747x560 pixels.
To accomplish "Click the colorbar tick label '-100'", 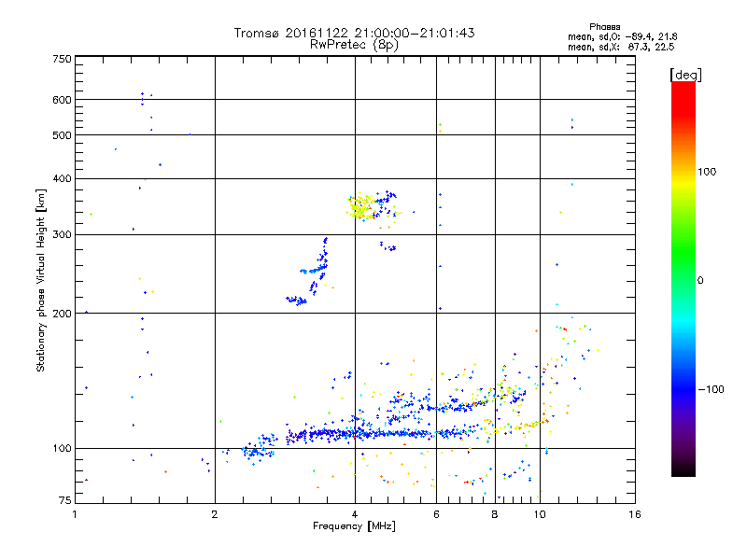I will [711, 389].
